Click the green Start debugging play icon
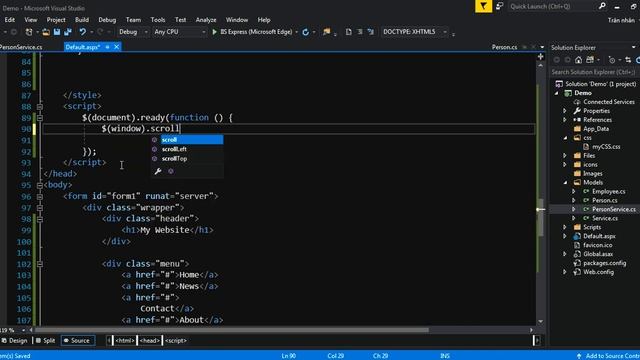Image resolution: width=640 pixels, height=360 pixels. pos(214,32)
